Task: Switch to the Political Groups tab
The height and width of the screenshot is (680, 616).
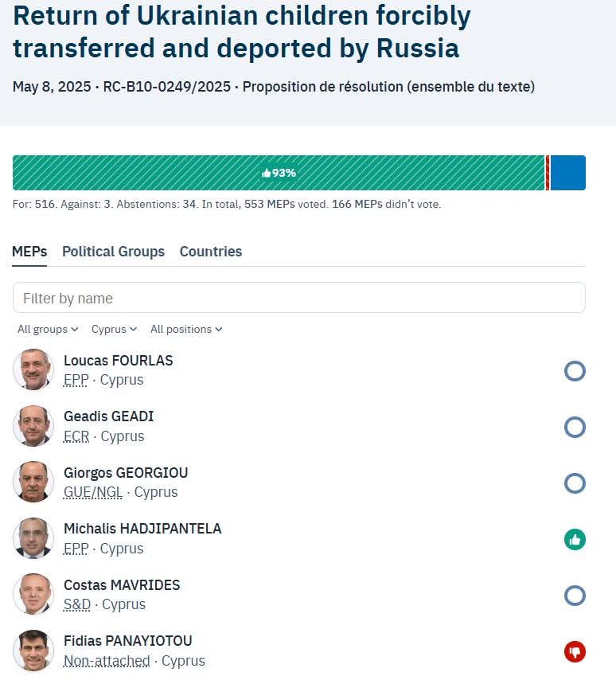Action: [x=114, y=252]
